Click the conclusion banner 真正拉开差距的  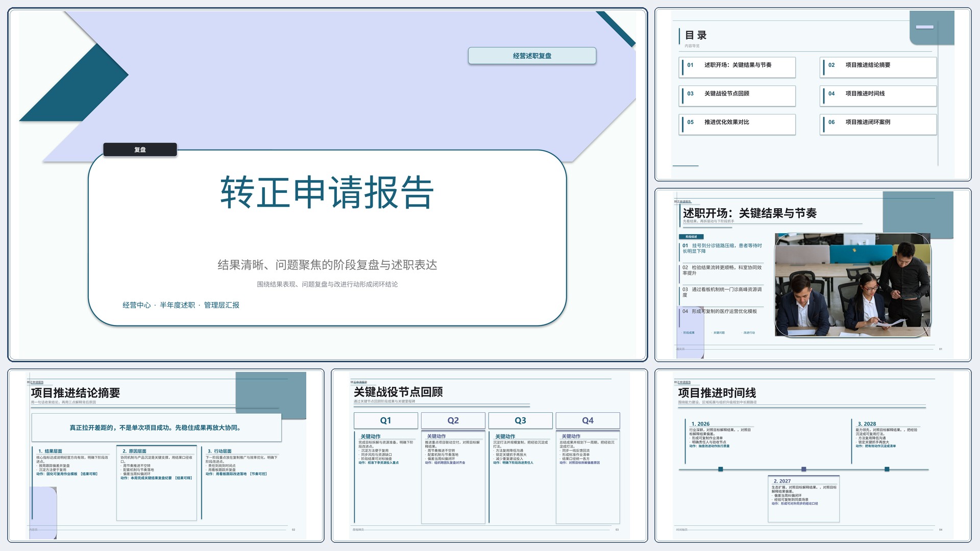click(156, 428)
